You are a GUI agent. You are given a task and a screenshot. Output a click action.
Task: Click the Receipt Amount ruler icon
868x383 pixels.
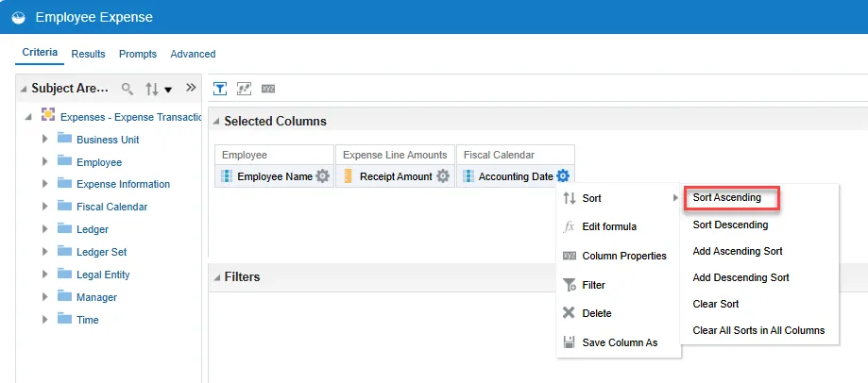(348, 176)
